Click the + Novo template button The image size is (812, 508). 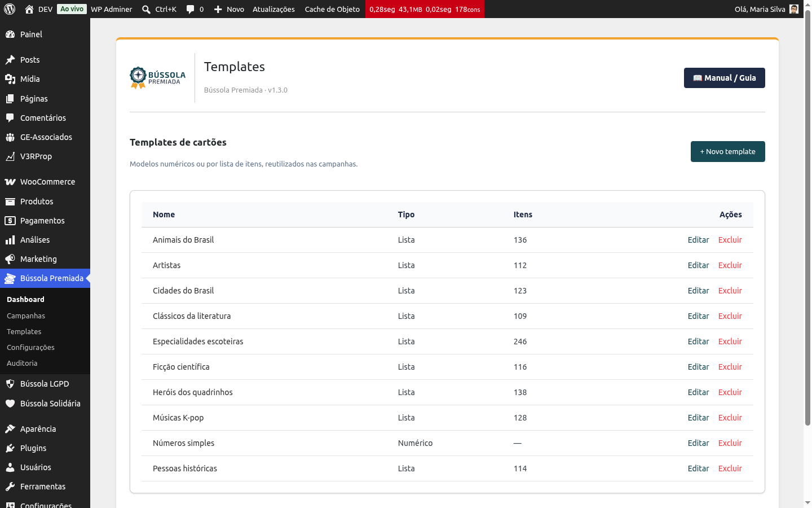point(728,151)
